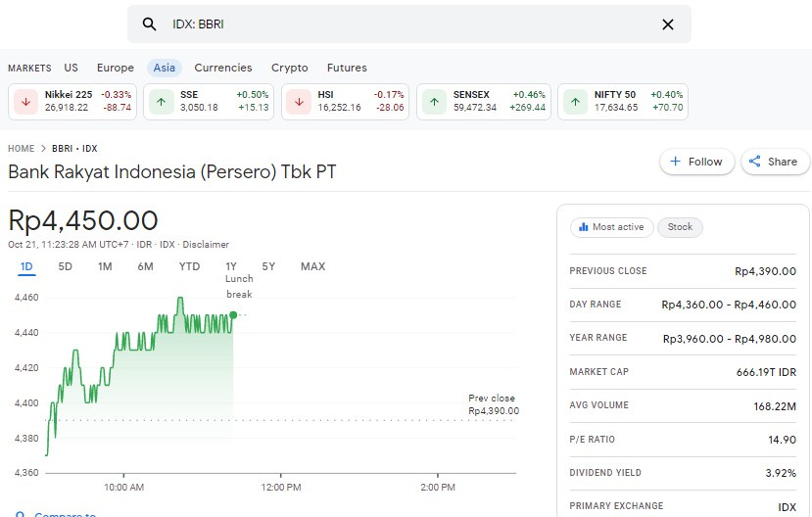Select the US markets tab
This screenshot has width=812, height=517.
click(x=71, y=68)
